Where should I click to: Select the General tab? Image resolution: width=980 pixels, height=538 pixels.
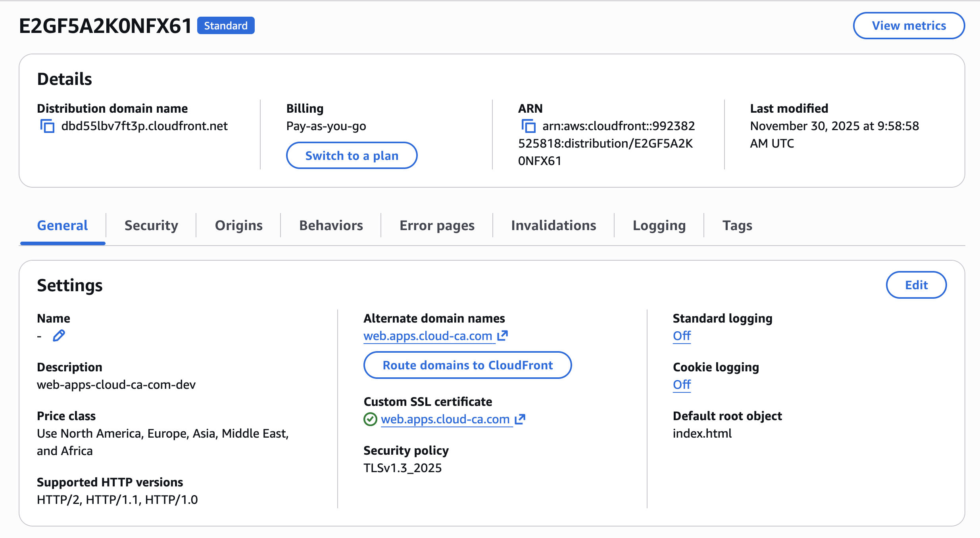62,225
